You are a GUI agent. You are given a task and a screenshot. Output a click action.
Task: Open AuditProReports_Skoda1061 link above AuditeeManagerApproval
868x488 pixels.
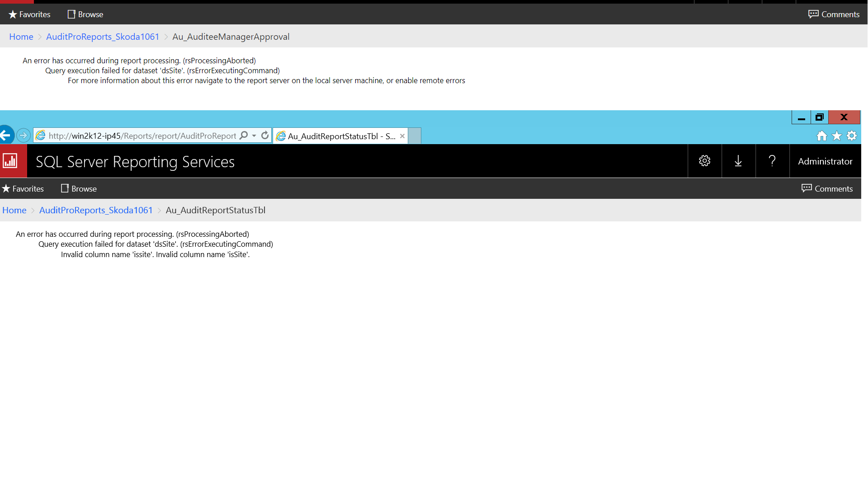tap(103, 37)
